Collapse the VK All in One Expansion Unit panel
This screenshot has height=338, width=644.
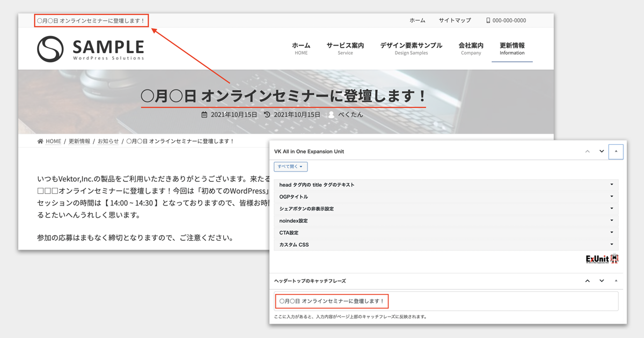(x=616, y=151)
